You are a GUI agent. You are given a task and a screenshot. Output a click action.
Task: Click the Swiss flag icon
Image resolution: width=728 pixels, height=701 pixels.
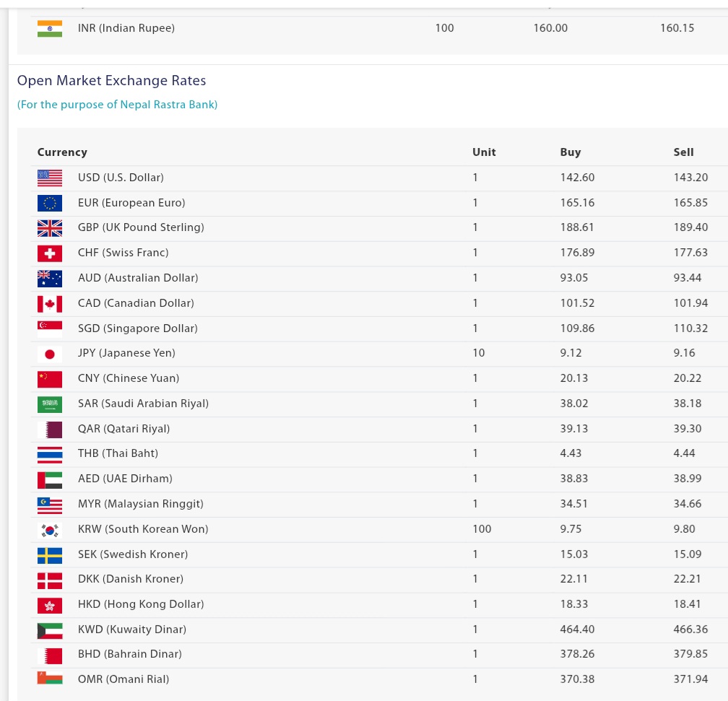pos(50,253)
